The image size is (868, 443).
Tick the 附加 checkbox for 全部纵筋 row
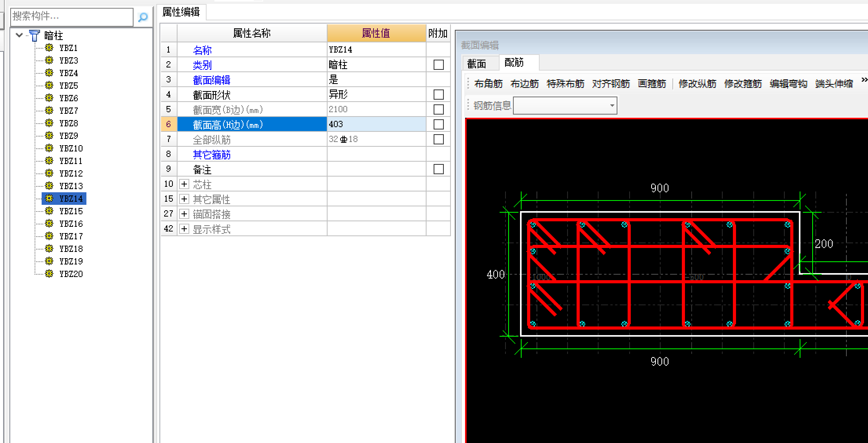pyautogui.click(x=438, y=139)
